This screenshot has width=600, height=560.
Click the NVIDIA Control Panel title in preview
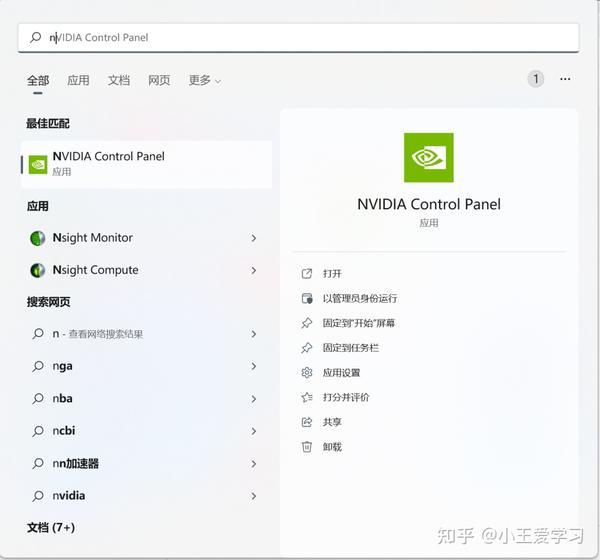[x=429, y=204]
